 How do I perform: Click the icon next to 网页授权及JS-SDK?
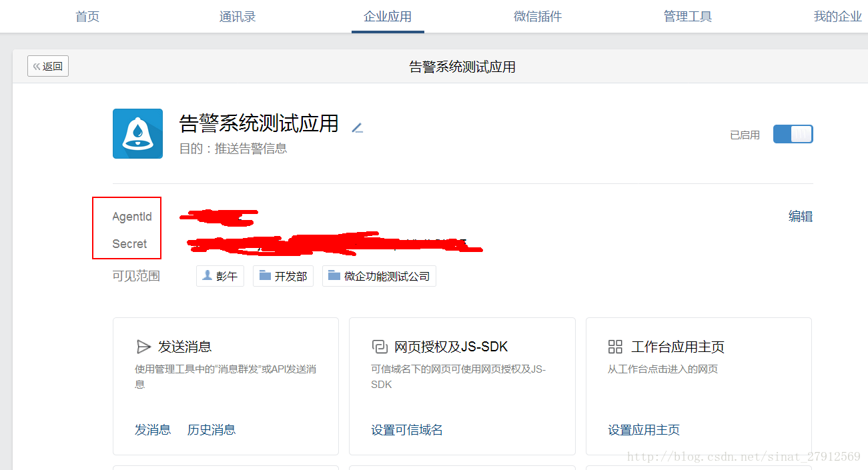pyautogui.click(x=378, y=346)
